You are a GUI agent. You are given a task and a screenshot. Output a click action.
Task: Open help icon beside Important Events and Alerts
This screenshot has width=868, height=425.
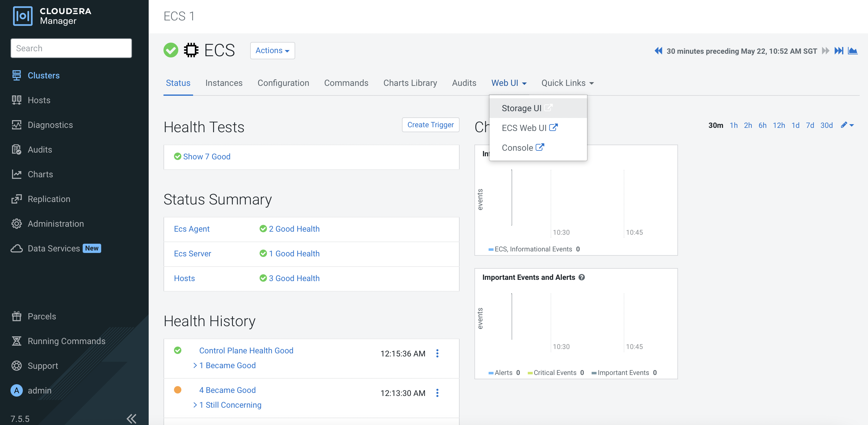(581, 277)
